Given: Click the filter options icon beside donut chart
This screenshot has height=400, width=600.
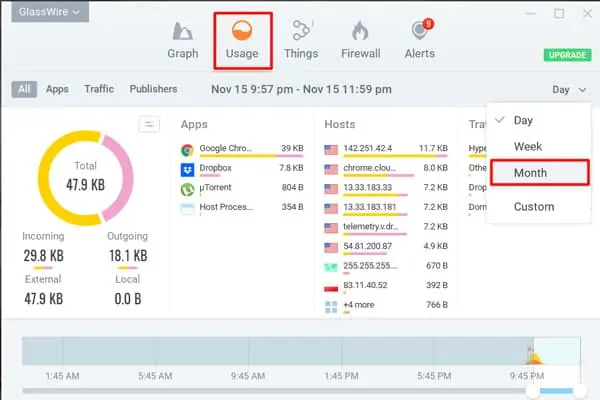Looking at the screenshot, I should 149,124.
